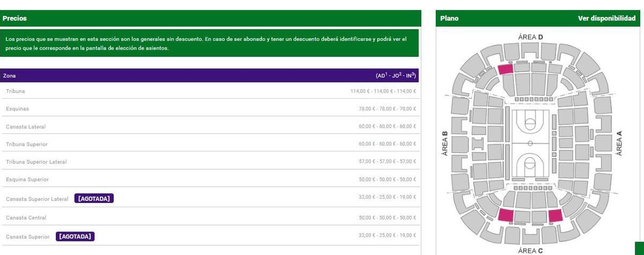Choose the Esquinas zone

coord(17,109)
